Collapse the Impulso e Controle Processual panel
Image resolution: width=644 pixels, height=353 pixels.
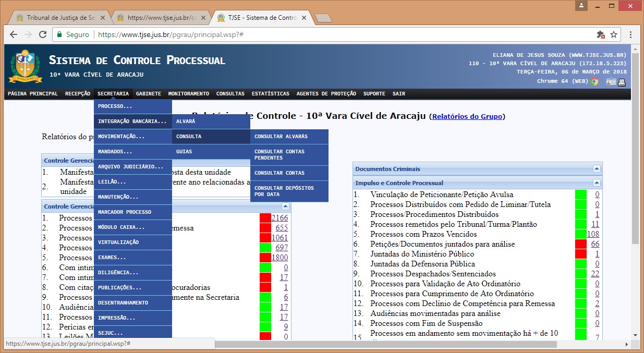point(597,183)
